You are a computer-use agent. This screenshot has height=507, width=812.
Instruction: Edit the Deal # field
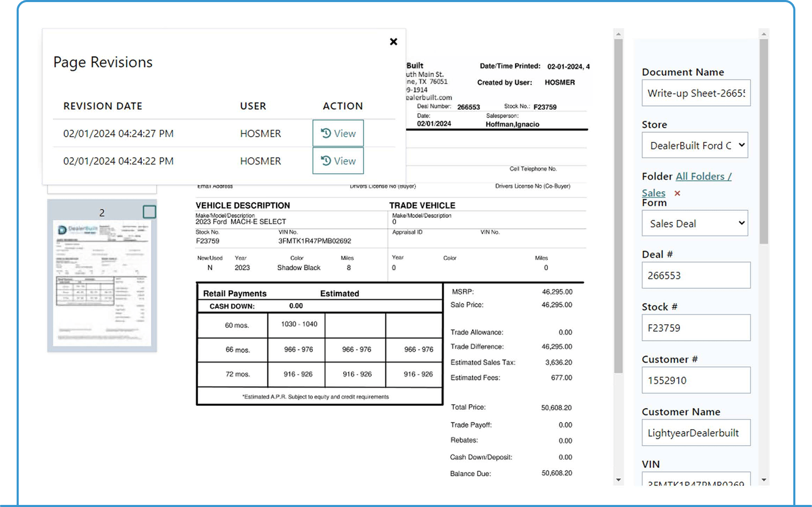point(696,275)
